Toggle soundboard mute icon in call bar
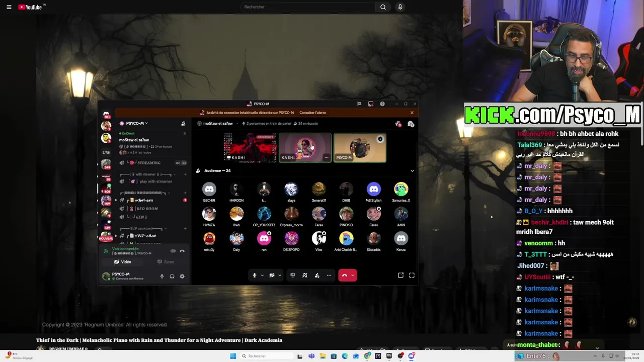 tap(305, 275)
